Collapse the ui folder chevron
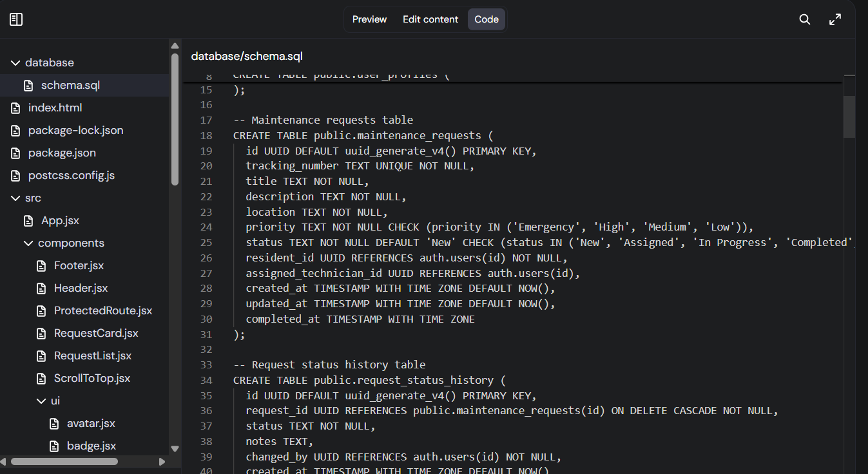This screenshot has width=868, height=474. tap(41, 401)
